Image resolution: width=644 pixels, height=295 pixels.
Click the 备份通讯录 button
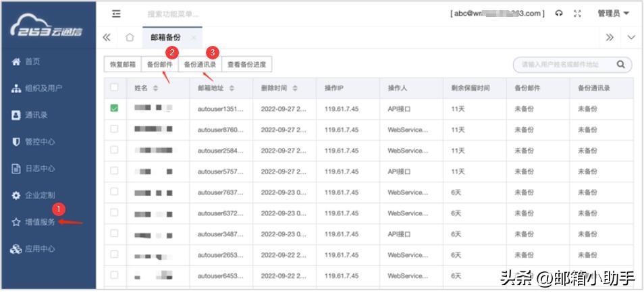tap(200, 65)
